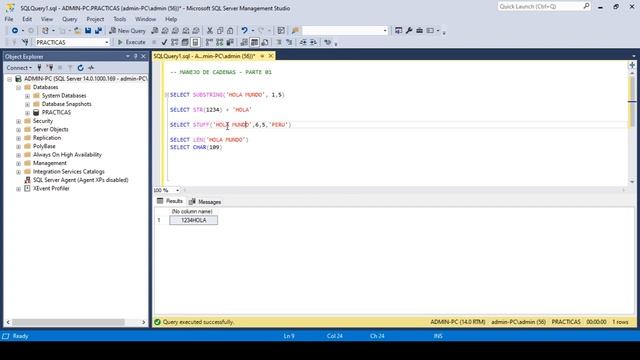
Task: Open the Query Options icon
Action: (185, 42)
